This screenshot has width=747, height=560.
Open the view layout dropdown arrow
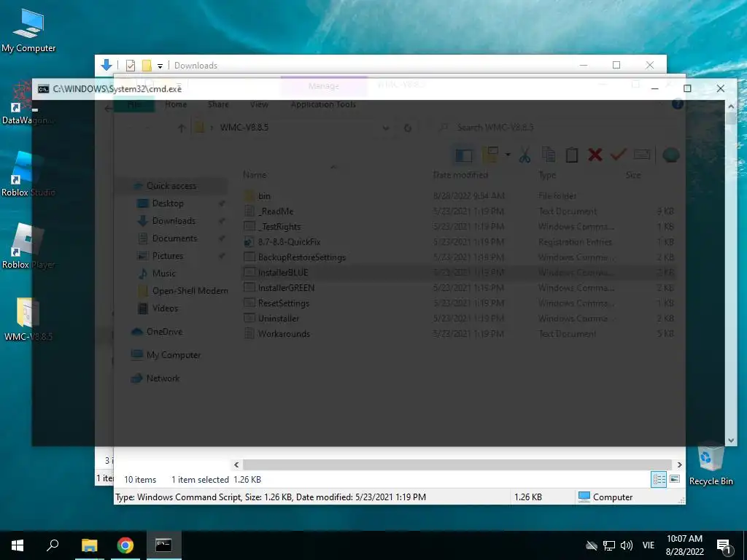click(508, 155)
